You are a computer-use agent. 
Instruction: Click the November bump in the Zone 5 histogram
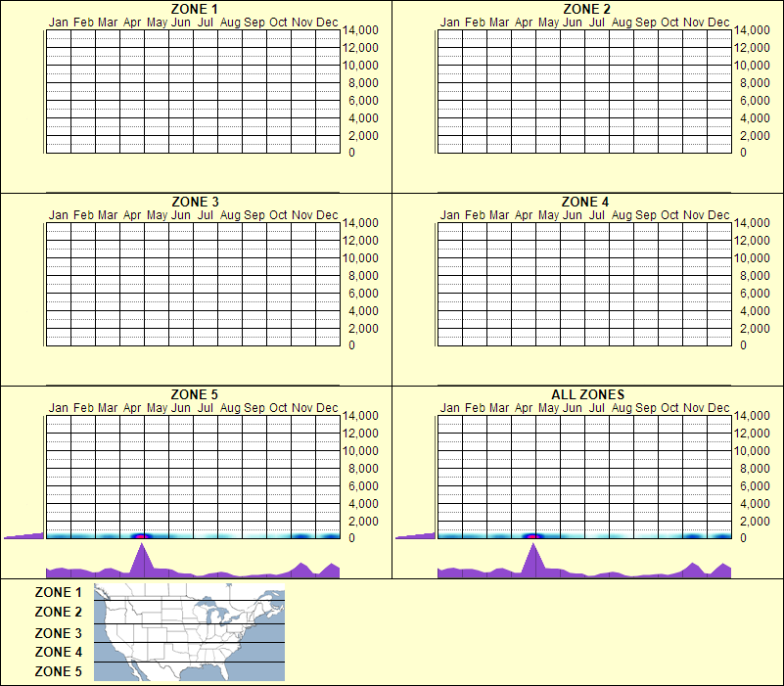pyautogui.click(x=301, y=570)
